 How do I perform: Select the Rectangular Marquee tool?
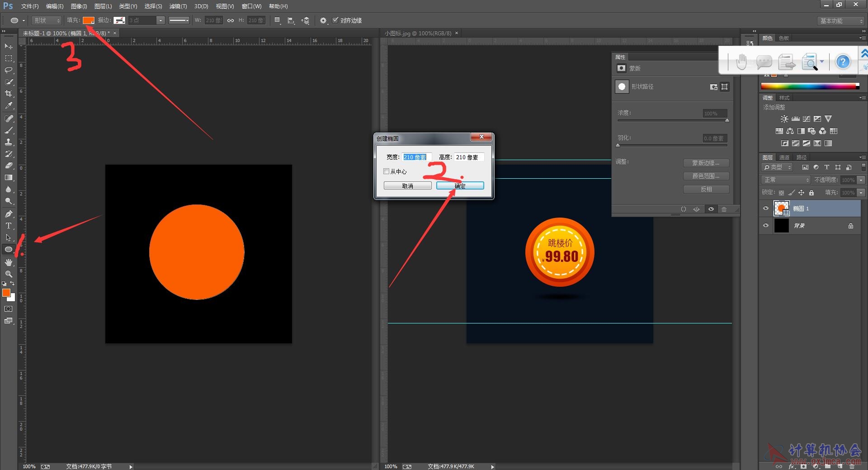tap(9, 58)
